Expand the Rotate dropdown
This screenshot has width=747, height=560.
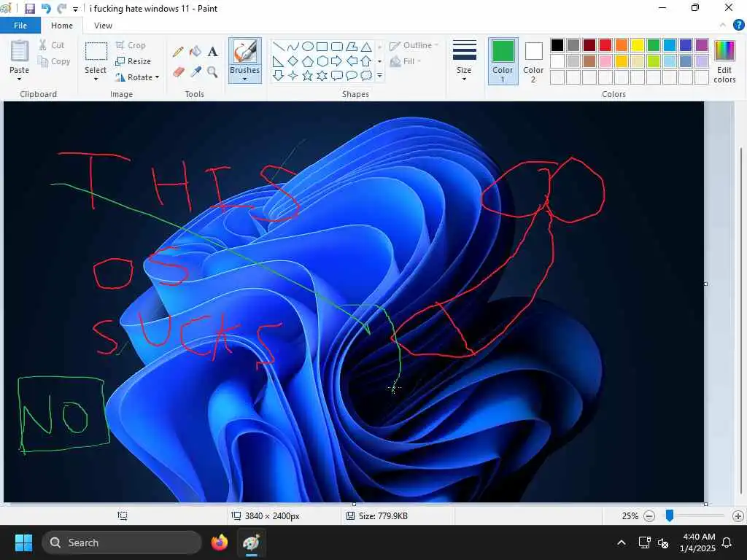157,77
